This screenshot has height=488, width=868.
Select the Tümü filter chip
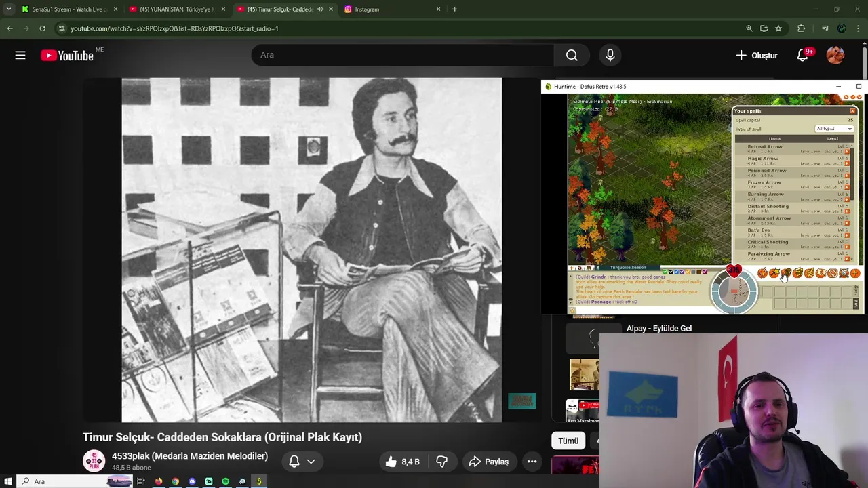pyautogui.click(x=568, y=441)
